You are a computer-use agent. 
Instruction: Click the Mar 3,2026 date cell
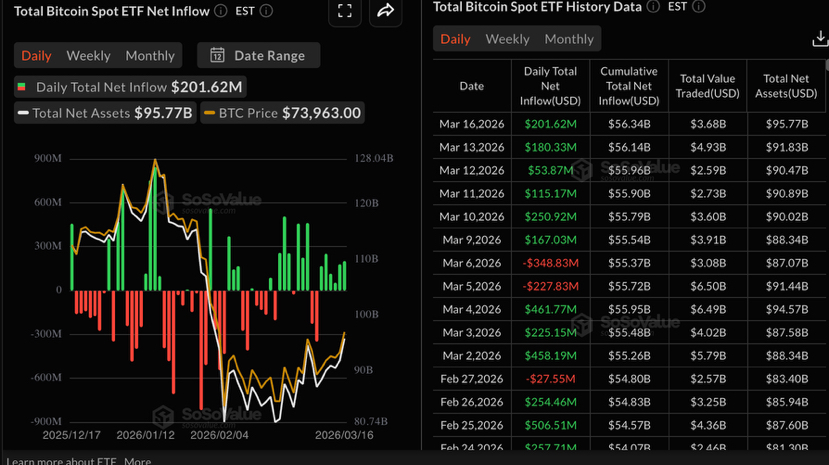472,333
